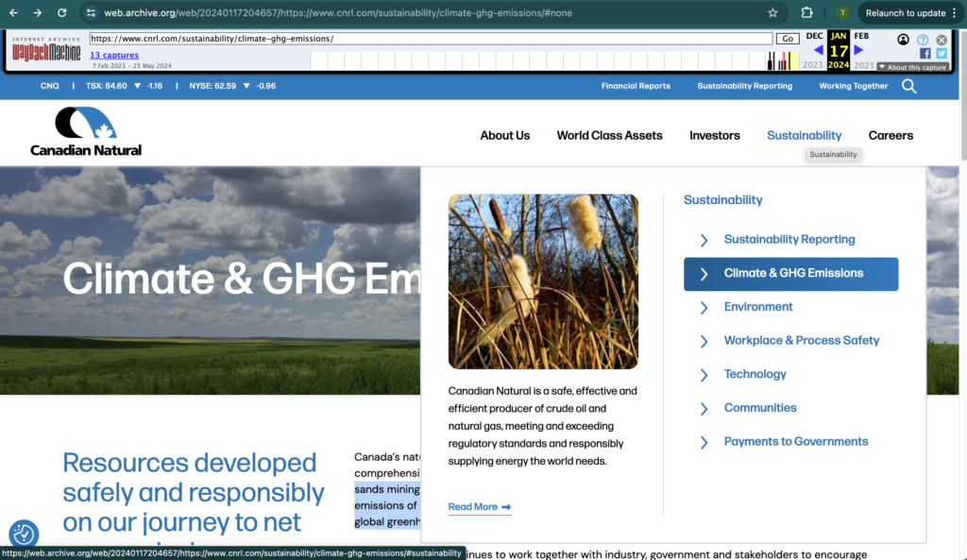Click chevron beside Workplace & Process Safety
This screenshot has height=560, width=967.
704,341
